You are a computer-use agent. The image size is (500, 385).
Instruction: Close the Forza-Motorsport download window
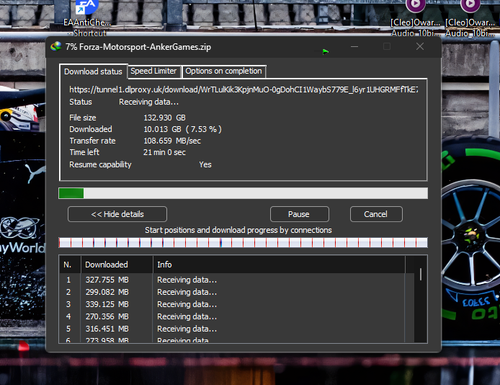[420, 47]
